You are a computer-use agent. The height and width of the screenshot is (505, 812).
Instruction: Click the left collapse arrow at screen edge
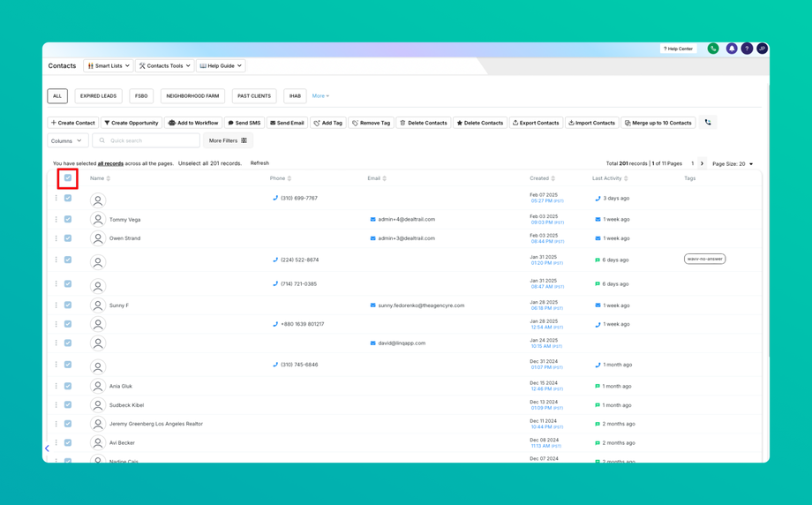(47, 448)
